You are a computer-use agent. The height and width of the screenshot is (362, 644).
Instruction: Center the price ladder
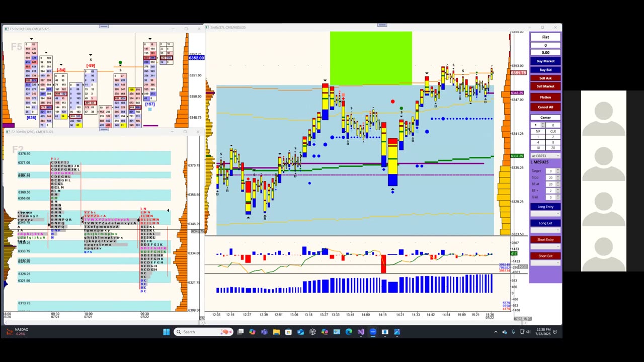pyautogui.click(x=545, y=118)
